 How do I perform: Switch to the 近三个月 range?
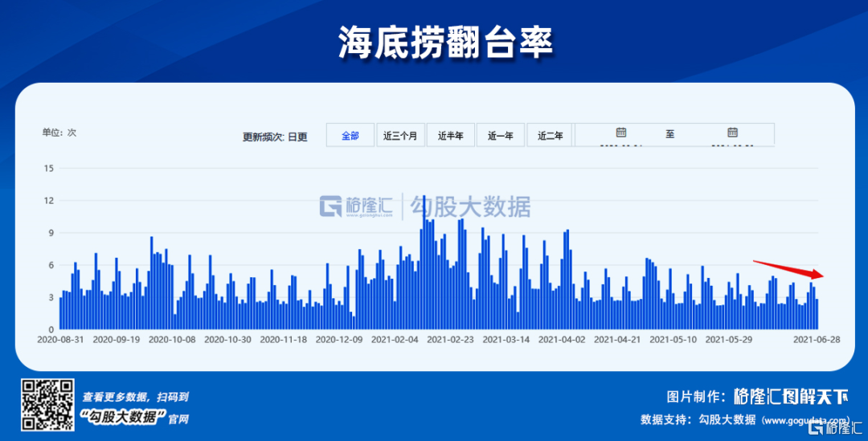400,136
